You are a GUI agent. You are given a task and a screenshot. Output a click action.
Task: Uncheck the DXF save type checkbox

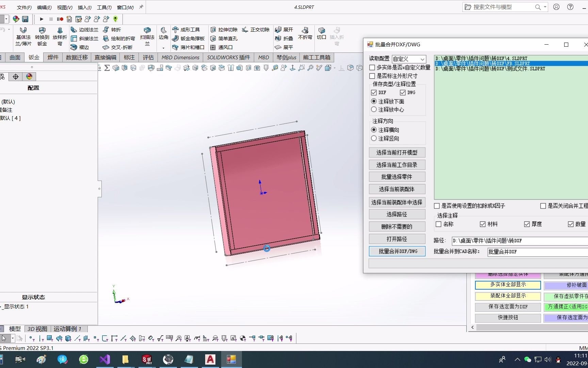pos(374,93)
